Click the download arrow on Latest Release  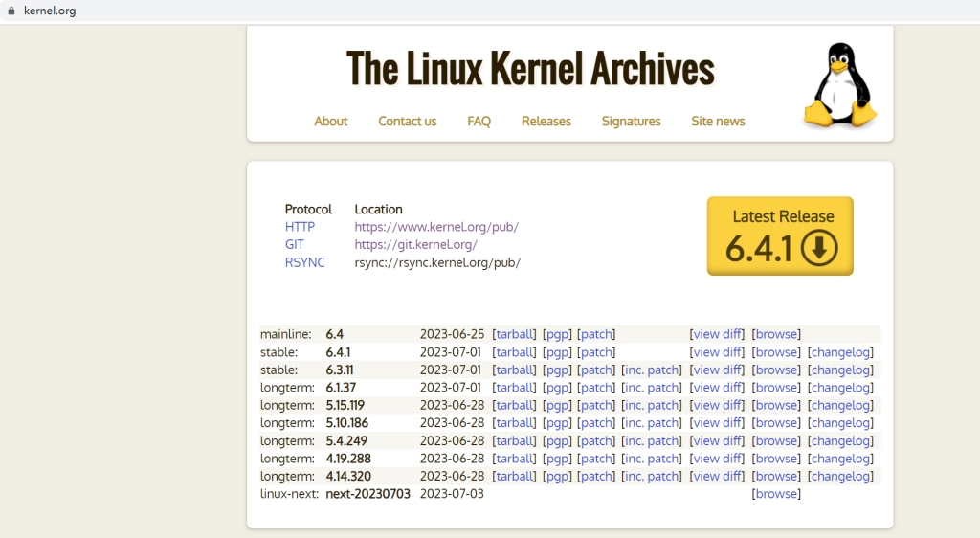[x=819, y=247]
